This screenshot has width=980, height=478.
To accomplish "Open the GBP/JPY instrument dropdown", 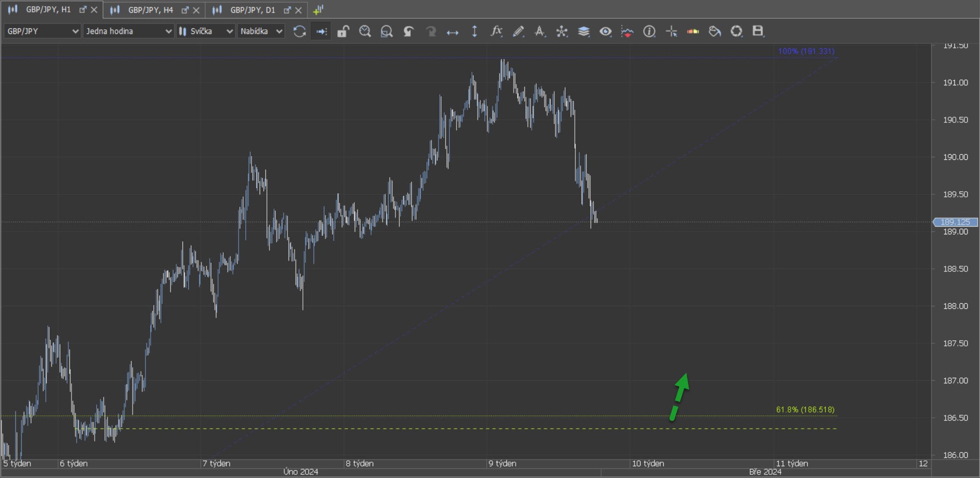I will pyautogui.click(x=42, y=31).
